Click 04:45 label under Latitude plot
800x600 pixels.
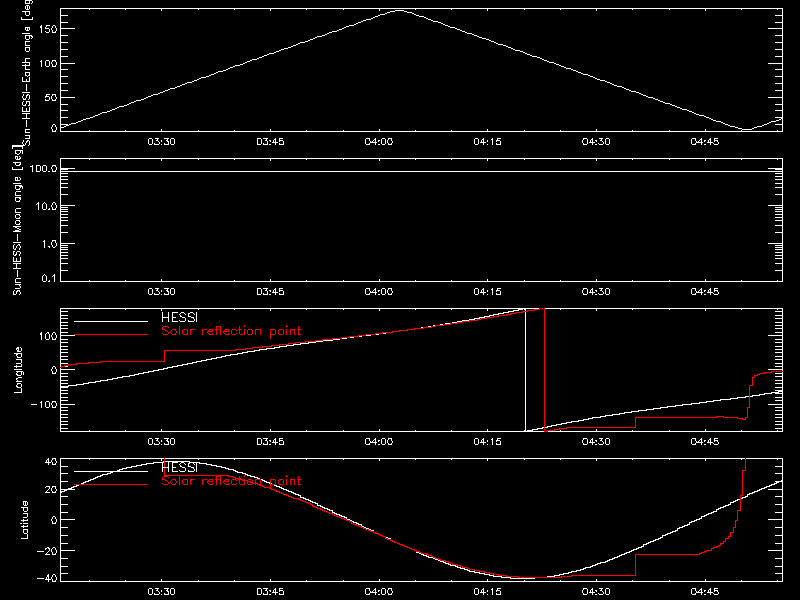[x=705, y=592]
